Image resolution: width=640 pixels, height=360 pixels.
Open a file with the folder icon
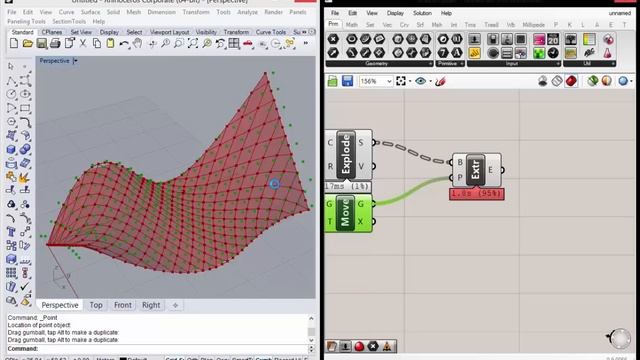(28, 43)
